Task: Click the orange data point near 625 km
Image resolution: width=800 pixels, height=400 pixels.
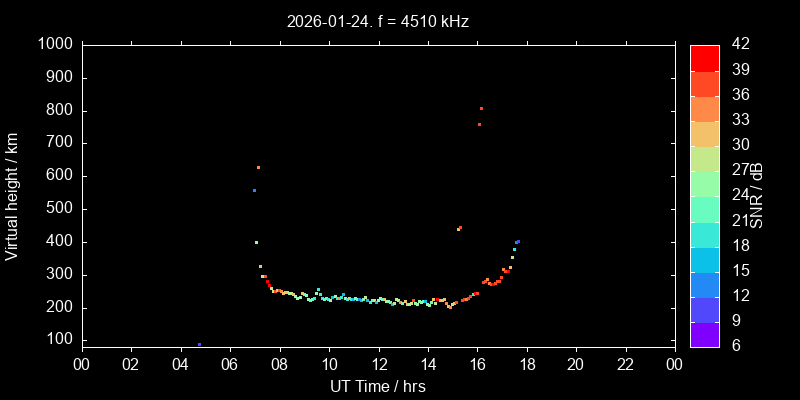Action: click(258, 167)
